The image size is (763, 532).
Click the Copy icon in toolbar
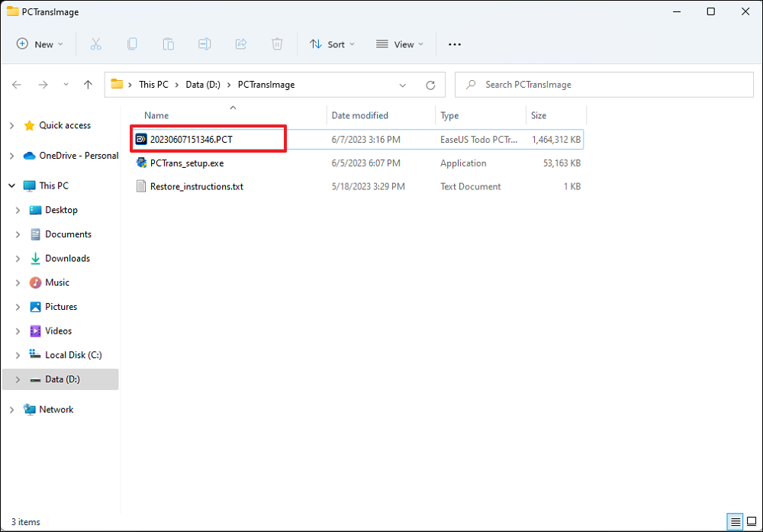[132, 44]
